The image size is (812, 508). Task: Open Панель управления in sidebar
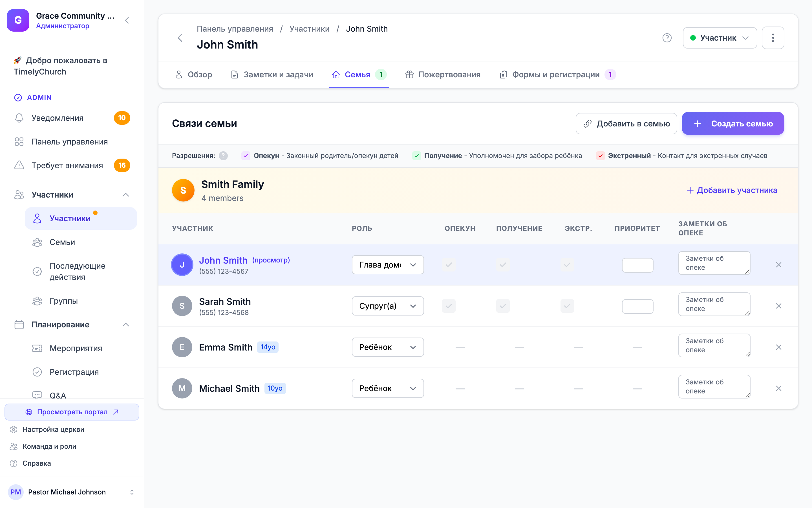point(72,141)
